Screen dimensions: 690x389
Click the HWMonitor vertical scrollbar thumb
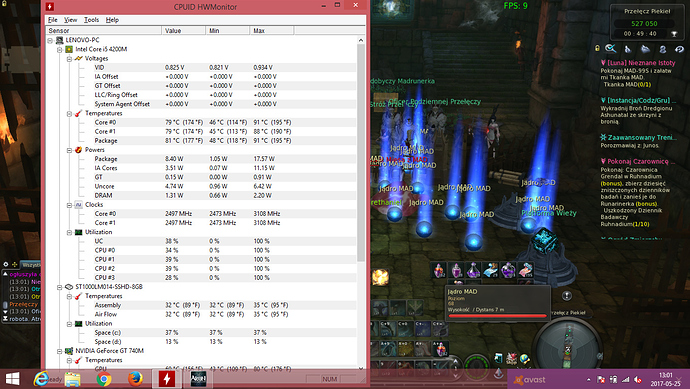[x=361, y=153]
